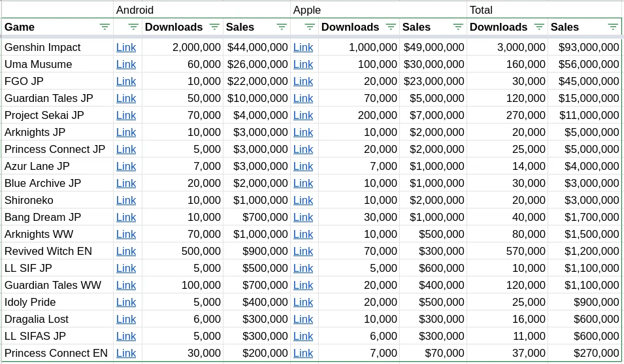
Task: Follow Android link for Dragalia Lost
Action: (x=126, y=319)
